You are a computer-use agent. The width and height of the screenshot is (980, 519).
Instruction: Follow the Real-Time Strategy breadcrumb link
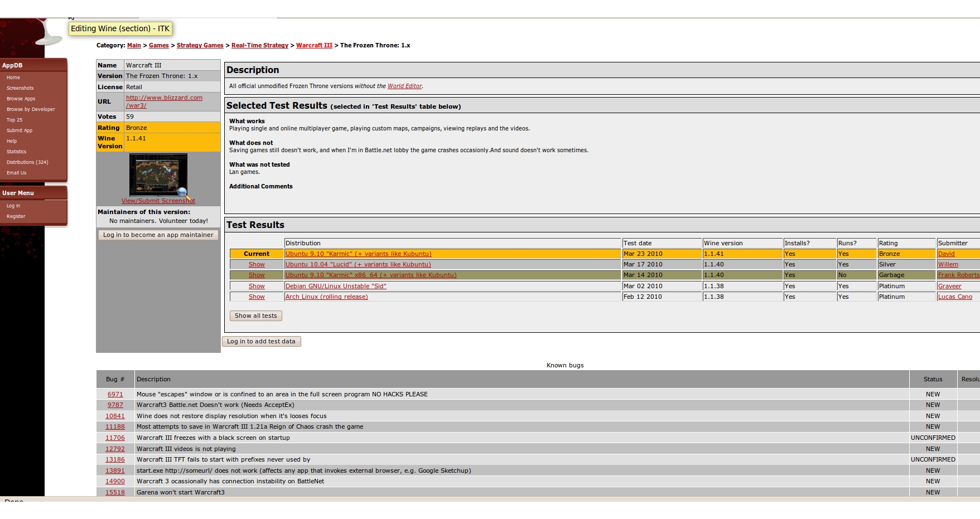(x=260, y=46)
